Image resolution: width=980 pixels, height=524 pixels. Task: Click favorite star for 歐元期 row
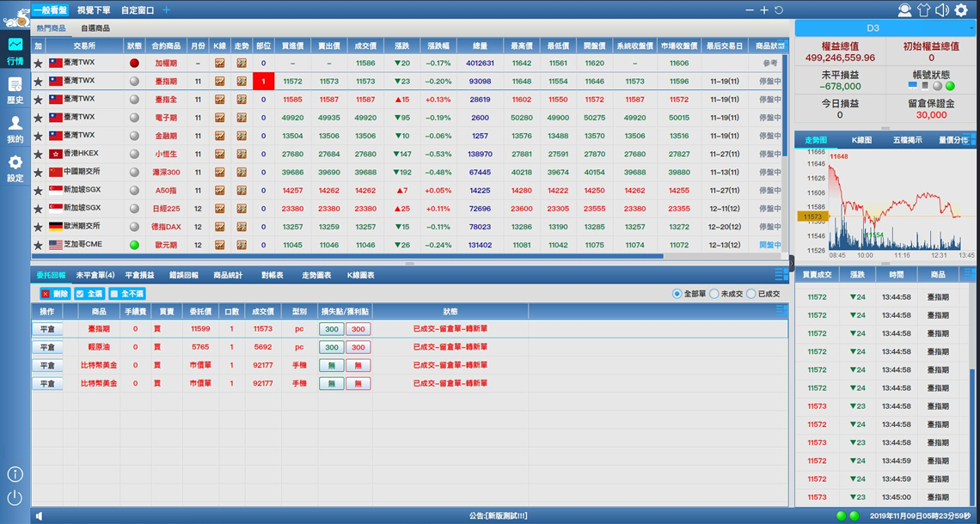(x=38, y=245)
